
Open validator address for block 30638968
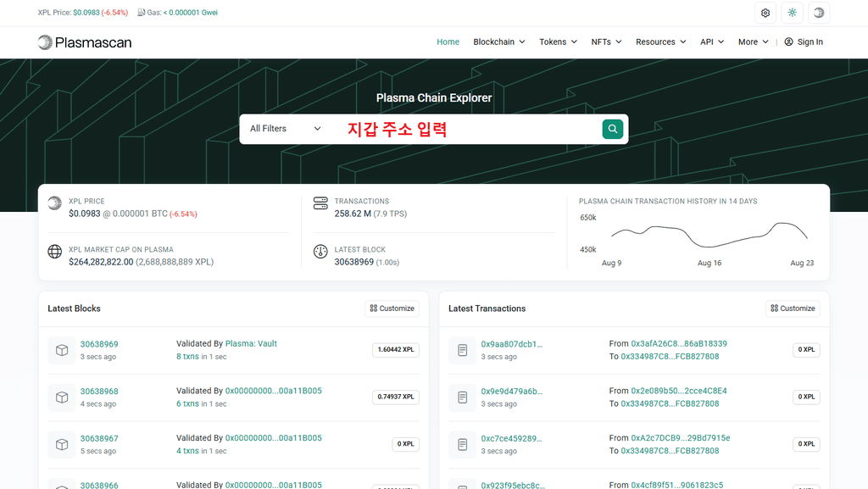click(x=274, y=391)
